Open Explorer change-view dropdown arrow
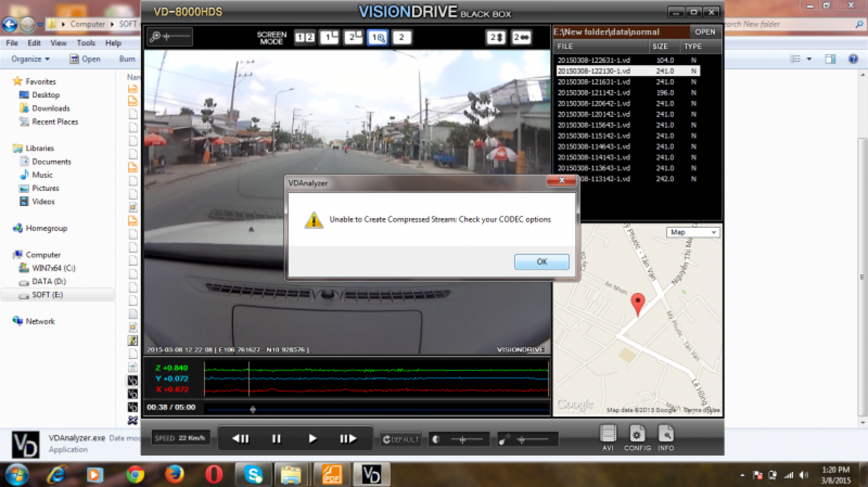The image size is (868, 487). [x=809, y=59]
